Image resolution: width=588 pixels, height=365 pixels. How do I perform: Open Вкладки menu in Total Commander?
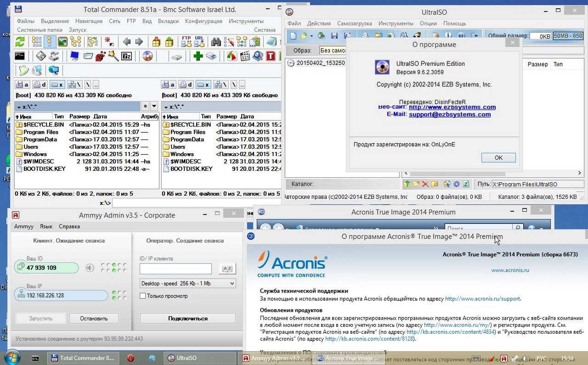click(x=168, y=21)
